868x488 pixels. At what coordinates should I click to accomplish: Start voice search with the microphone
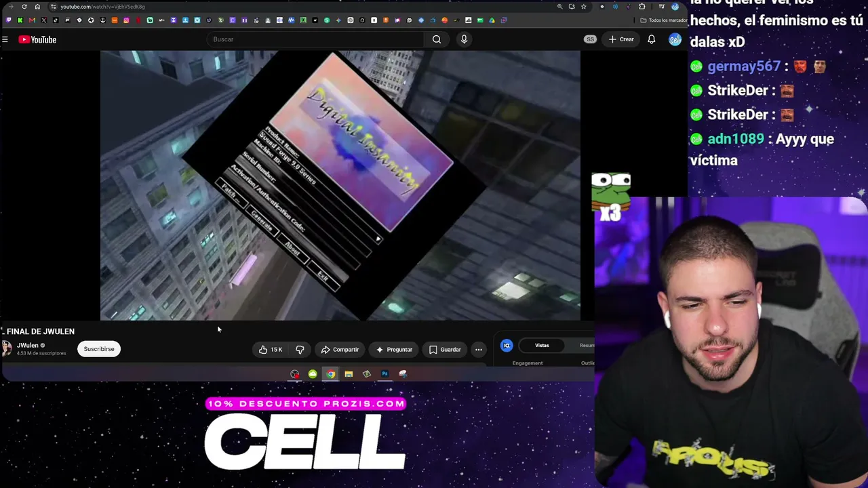[464, 39]
